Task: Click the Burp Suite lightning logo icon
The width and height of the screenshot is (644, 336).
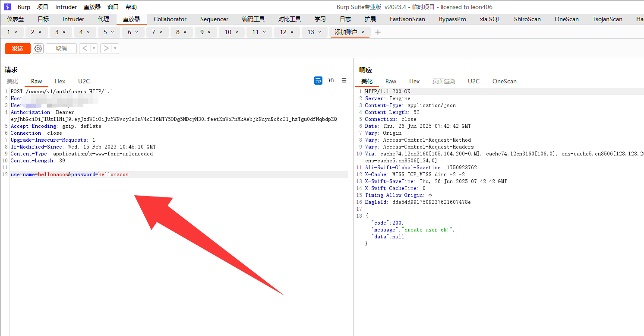Action: (7, 7)
